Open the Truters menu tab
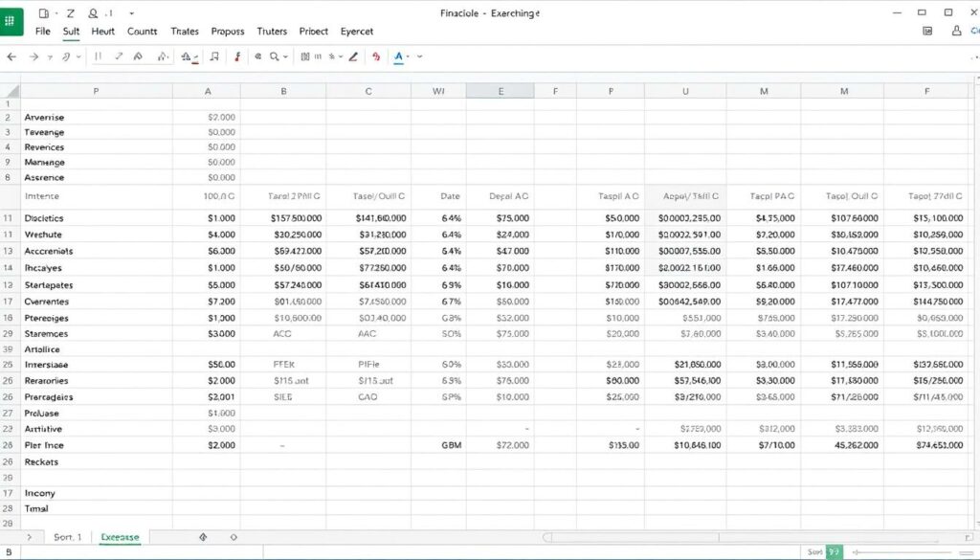The height and width of the screenshot is (560, 980). pos(272,32)
